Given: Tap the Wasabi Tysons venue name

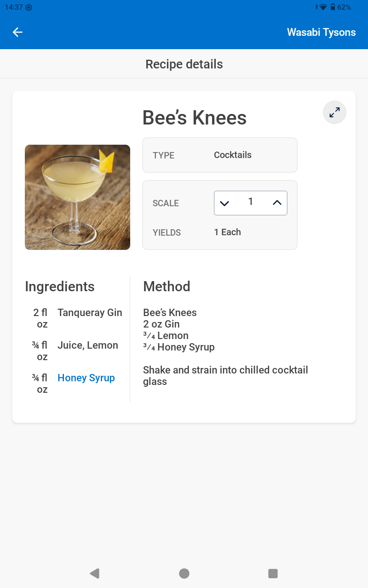Looking at the screenshot, I should (321, 32).
